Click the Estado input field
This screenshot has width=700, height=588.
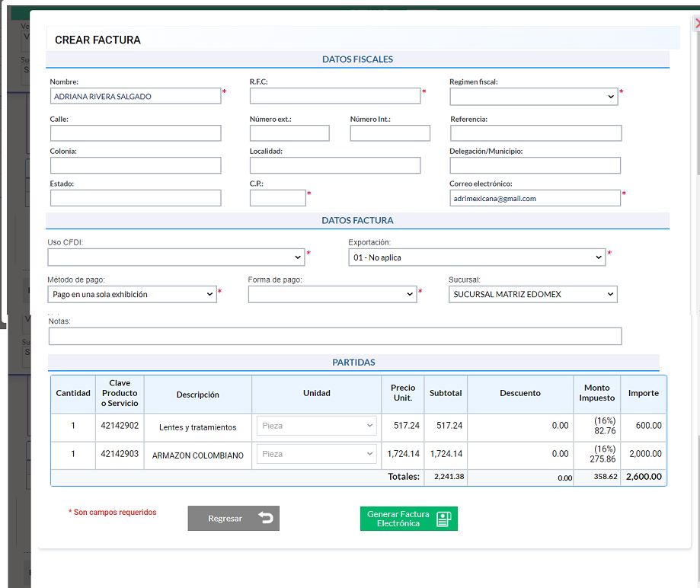tap(136, 198)
